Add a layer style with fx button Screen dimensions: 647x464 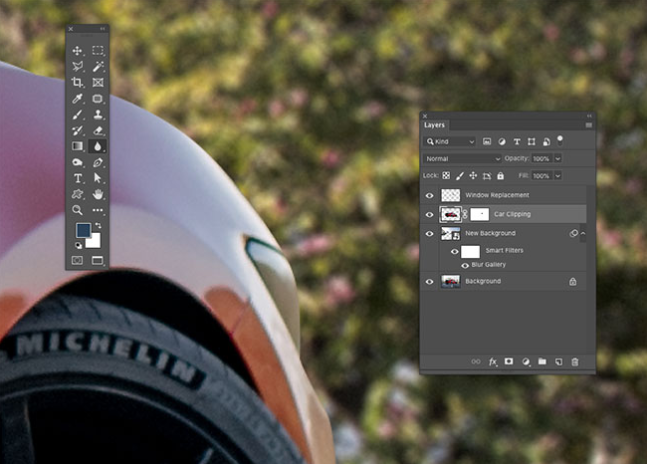pyautogui.click(x=493, y=362)
